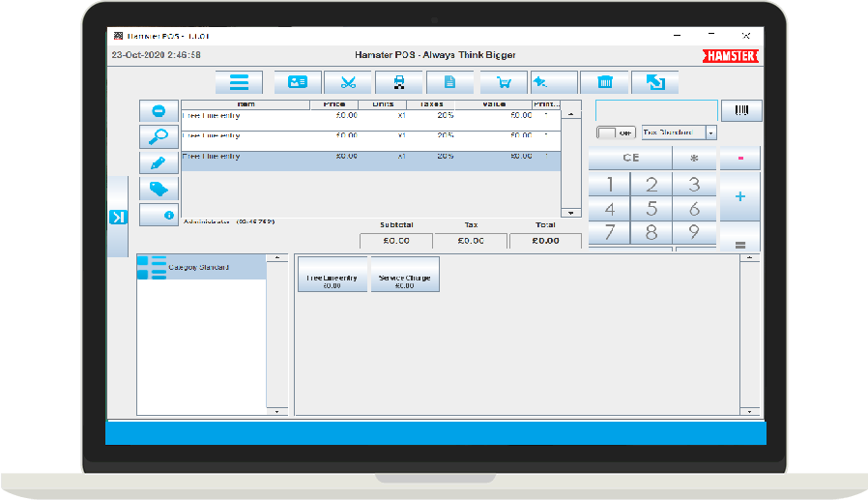Click the Item column header

coord(246,104)
